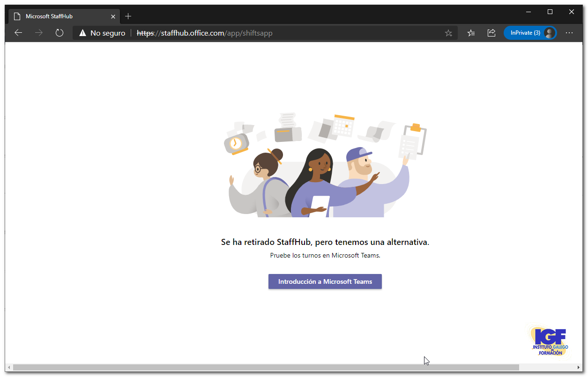The image size is (588, 377).
Task: Click the scrollbar left arrow
Action: pos(8,367)
